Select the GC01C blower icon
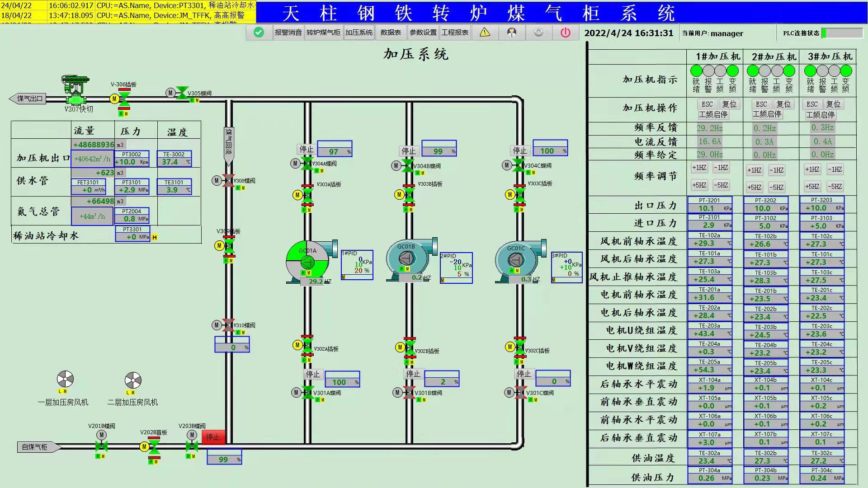The height and width of the screenshot is (488, 868). tap(516, 260)
